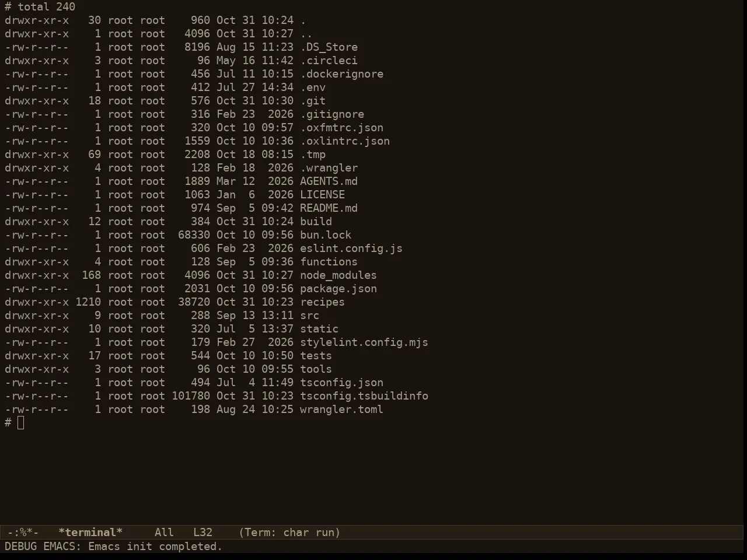Screen dimensions: 747x560
Task: Click the tsconfig.tsbuildinfo file name
Action: pyautogui.click(x=364, y=396)
